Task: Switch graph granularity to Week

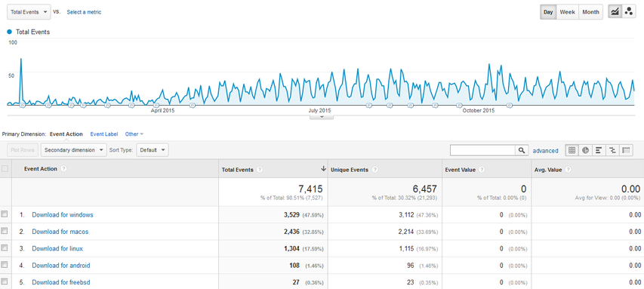Action: point(567,12)
